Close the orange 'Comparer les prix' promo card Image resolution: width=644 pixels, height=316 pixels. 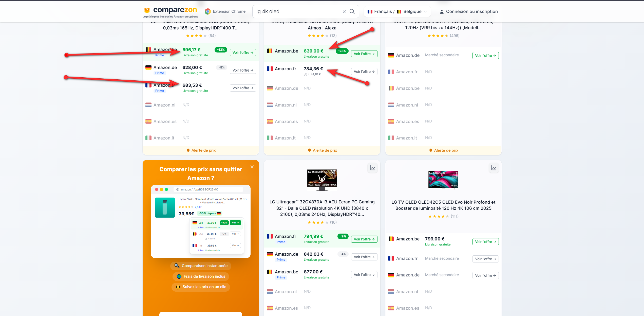[x=252, y=167]
